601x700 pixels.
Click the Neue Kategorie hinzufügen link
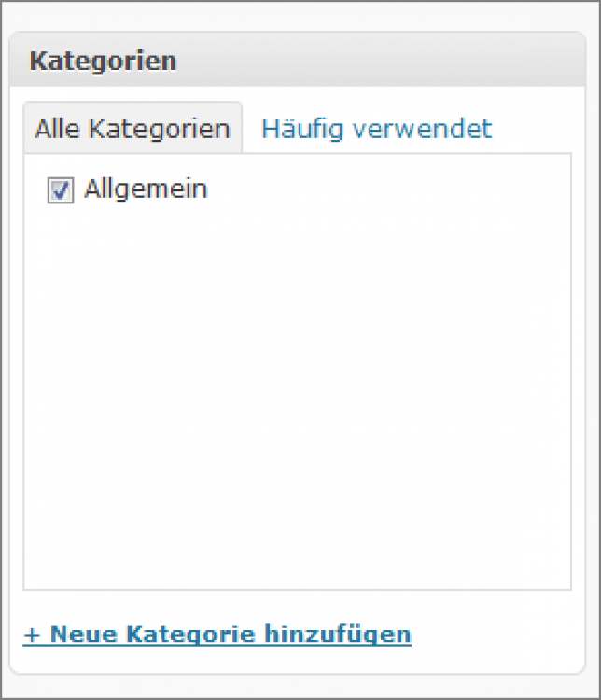coord(217,635)
